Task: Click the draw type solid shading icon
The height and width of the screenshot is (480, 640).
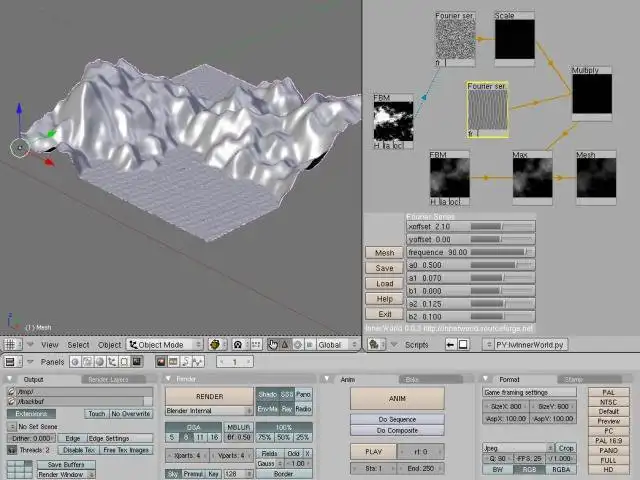Action: tap(216, 344)
